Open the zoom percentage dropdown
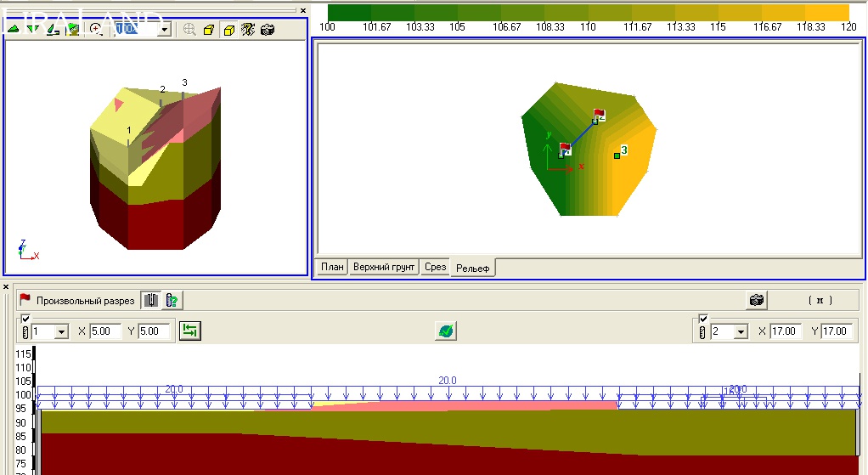Screen dimensions: 868x475 [x=164, y=30]
